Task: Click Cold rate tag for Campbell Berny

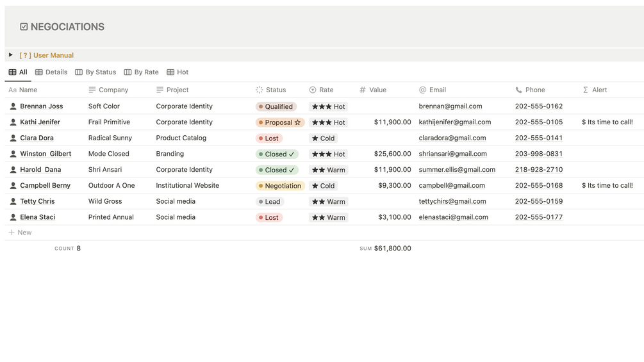Action: [x=323, y=186]
